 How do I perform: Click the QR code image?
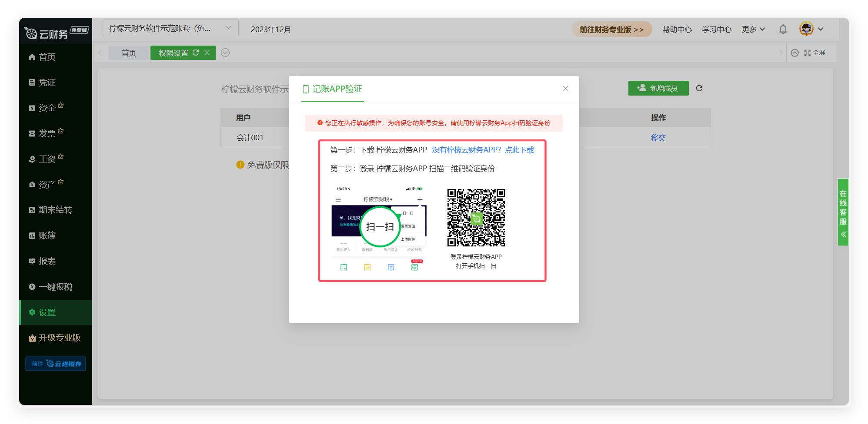[476, 218]
